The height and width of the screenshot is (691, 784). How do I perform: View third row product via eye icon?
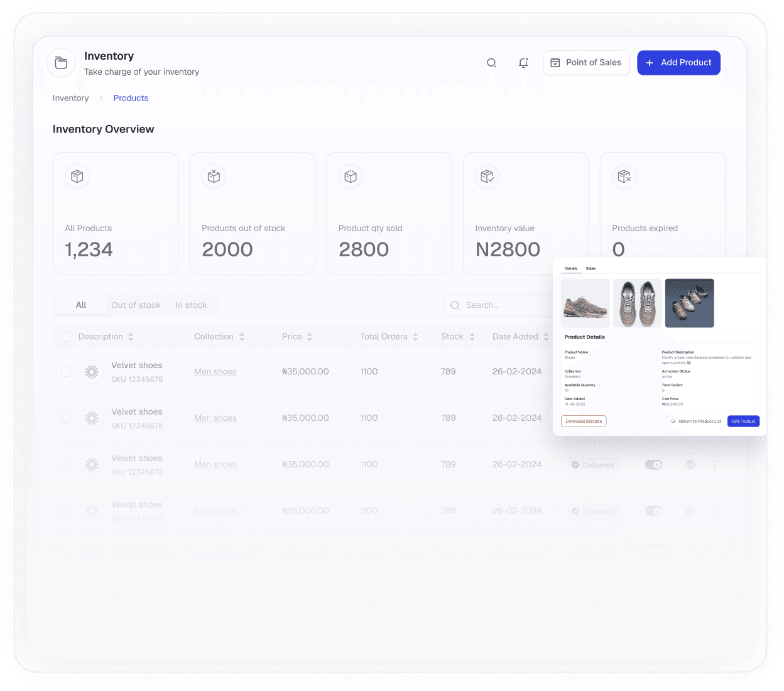[690, 465]
